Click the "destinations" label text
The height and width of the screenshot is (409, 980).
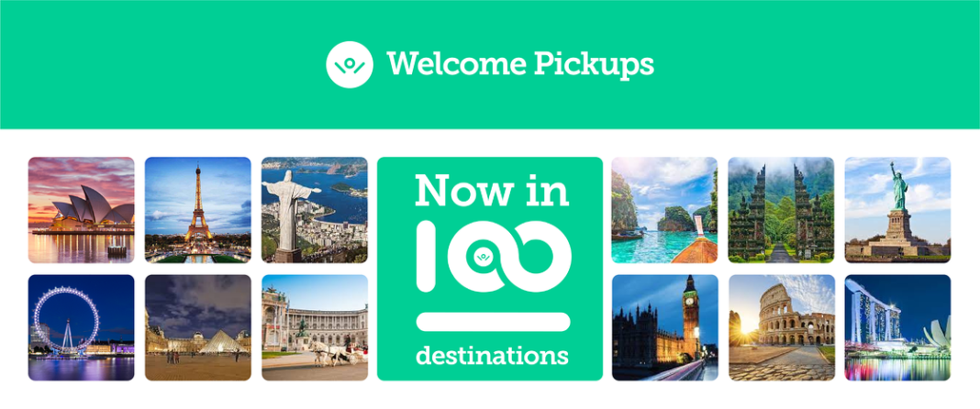[x=492, y=356]
